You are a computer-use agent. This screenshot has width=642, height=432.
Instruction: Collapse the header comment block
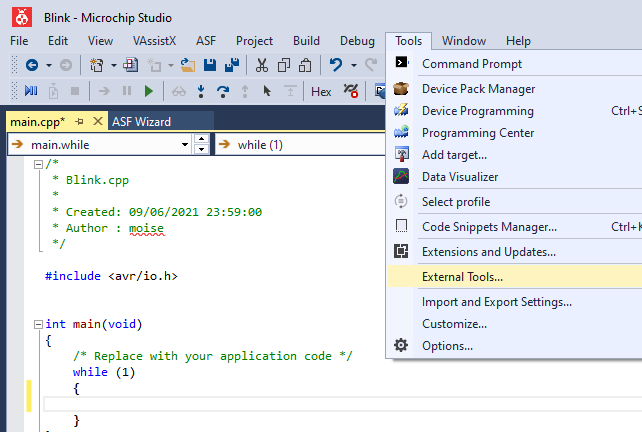tap(38, 164)
